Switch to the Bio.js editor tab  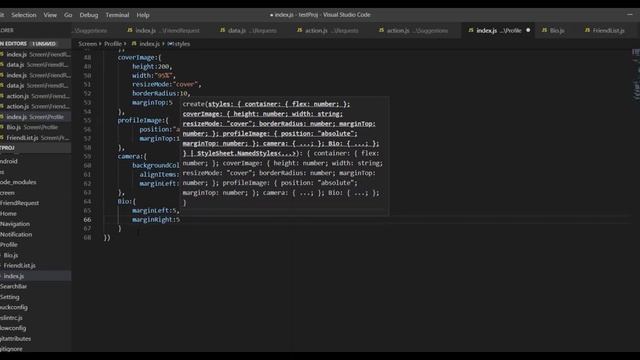[x=557, y=31]
